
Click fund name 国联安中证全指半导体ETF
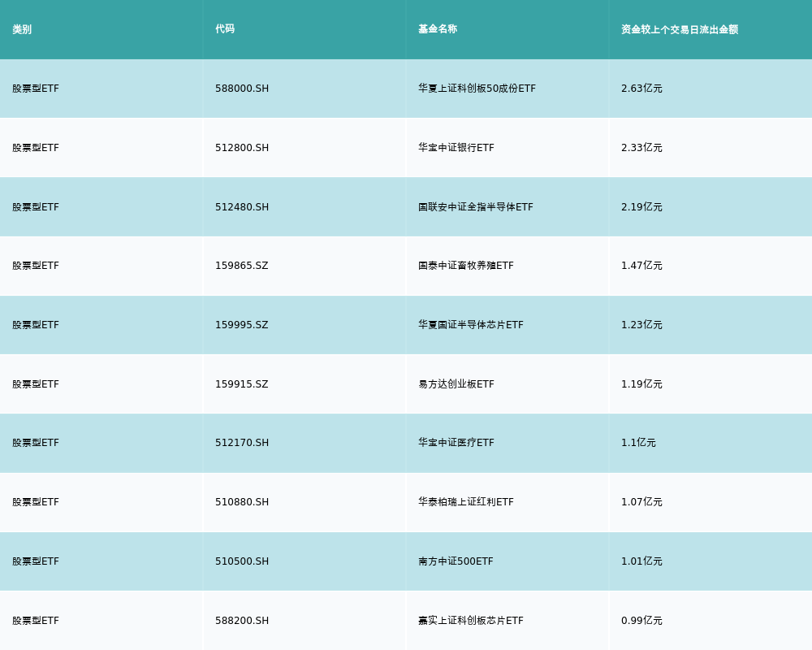click(475, 207)
